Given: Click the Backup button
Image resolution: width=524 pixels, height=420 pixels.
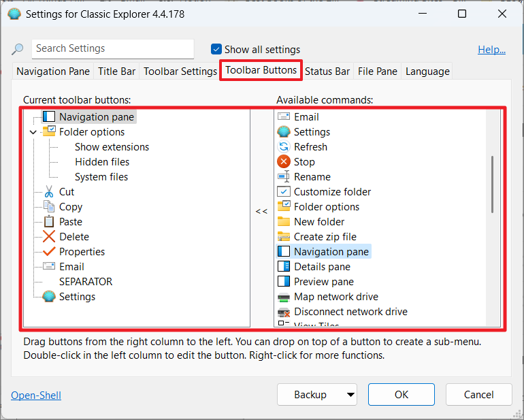Looking at the screenshot, I should point(310,395).
